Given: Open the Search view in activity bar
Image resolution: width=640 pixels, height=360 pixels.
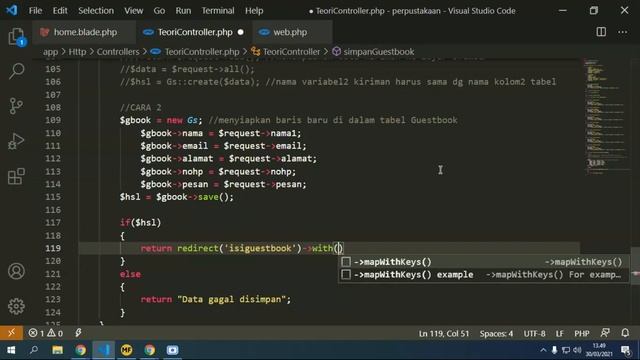Looking at the screenshot, I should point(16,71).
